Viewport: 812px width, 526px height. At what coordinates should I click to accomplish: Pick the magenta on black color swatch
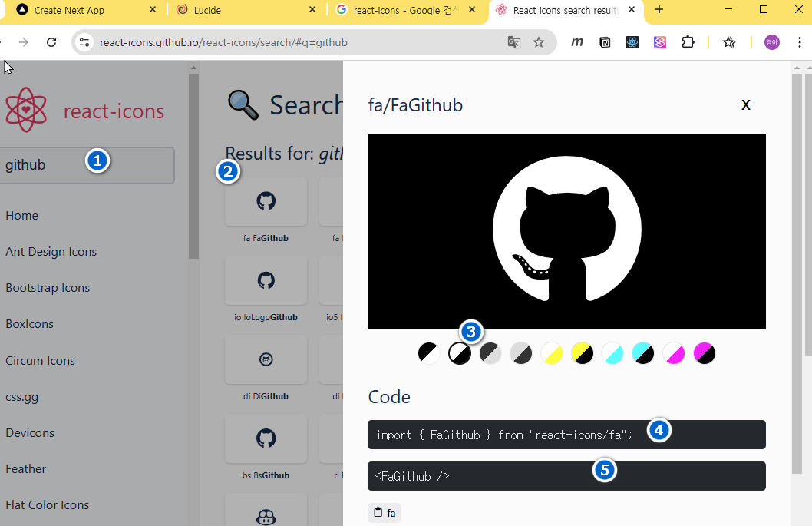(x=705, y=353)
